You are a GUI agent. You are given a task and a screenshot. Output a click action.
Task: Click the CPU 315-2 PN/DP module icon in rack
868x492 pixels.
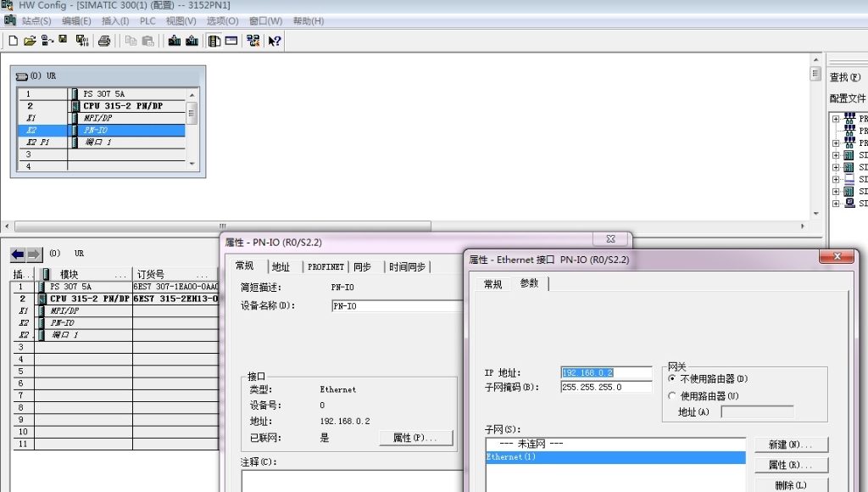75,106
